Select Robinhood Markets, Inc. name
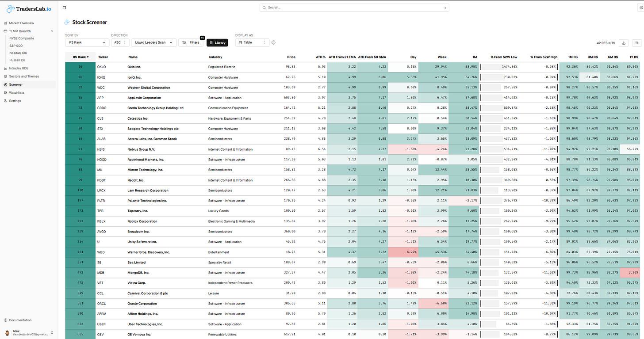Screen dimensions: 644x339 pos(146,160)
